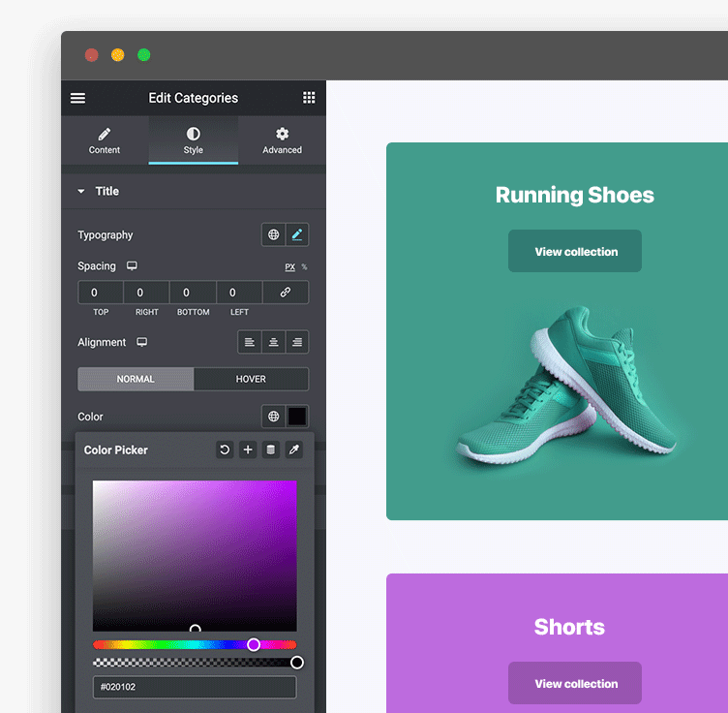Open Alignment responsive device selector
The width and height of the screenshot is (728, 713).
141,342
